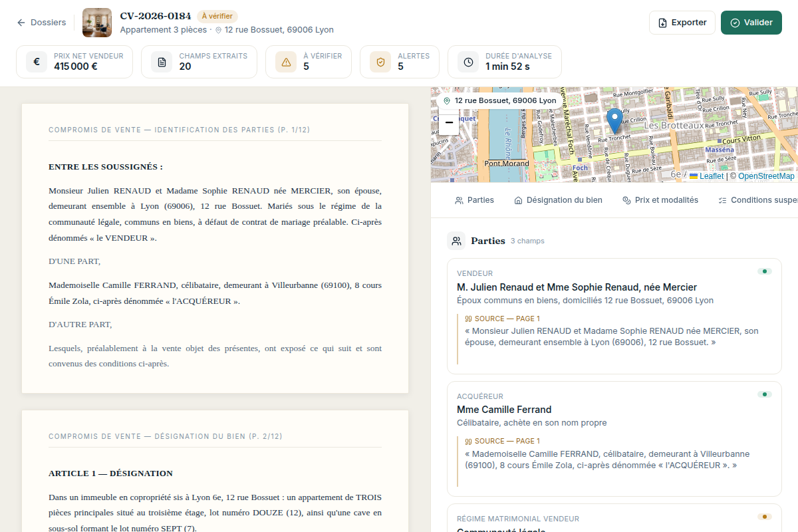
Task: Click 'Célibataire, achète en son nom propre' text
Action: coord(532,423)
